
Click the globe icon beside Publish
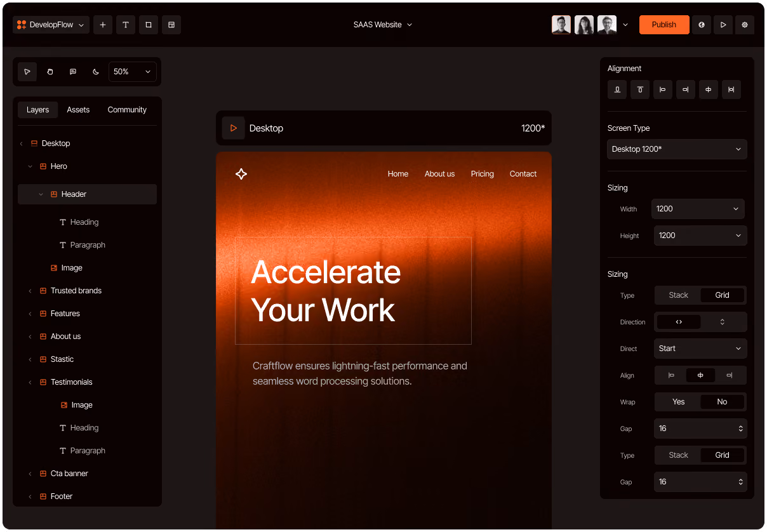(x=702, y=25)
